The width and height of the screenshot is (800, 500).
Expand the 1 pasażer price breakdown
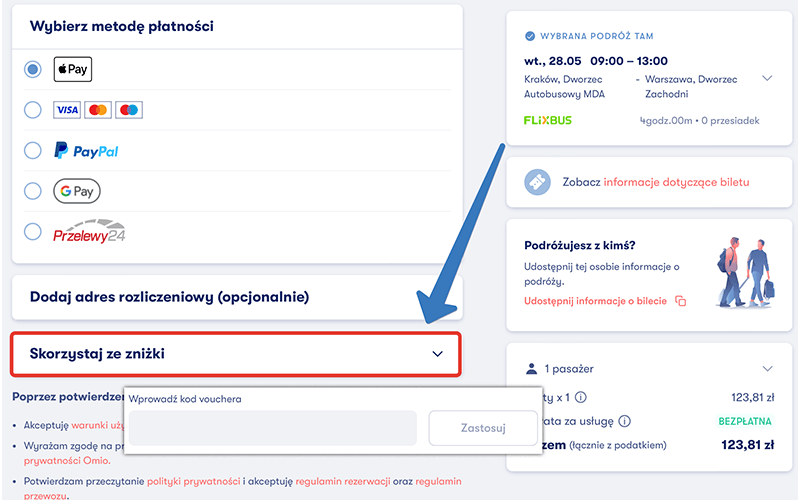tap(767, 369)
